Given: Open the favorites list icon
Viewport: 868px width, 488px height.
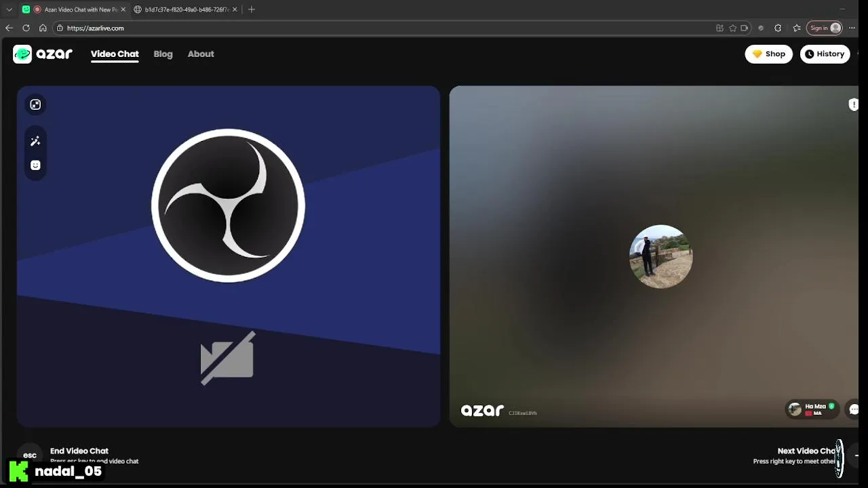Looking at the screenshot, I should click(797, 28).
